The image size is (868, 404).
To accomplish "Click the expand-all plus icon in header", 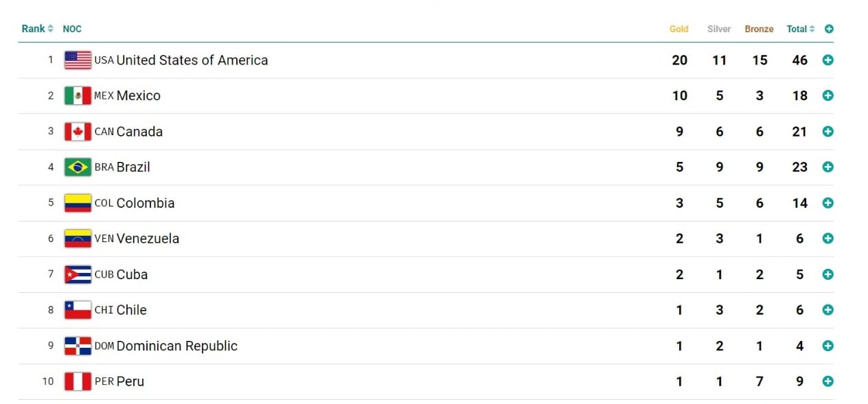I will [x=829, y=29].
